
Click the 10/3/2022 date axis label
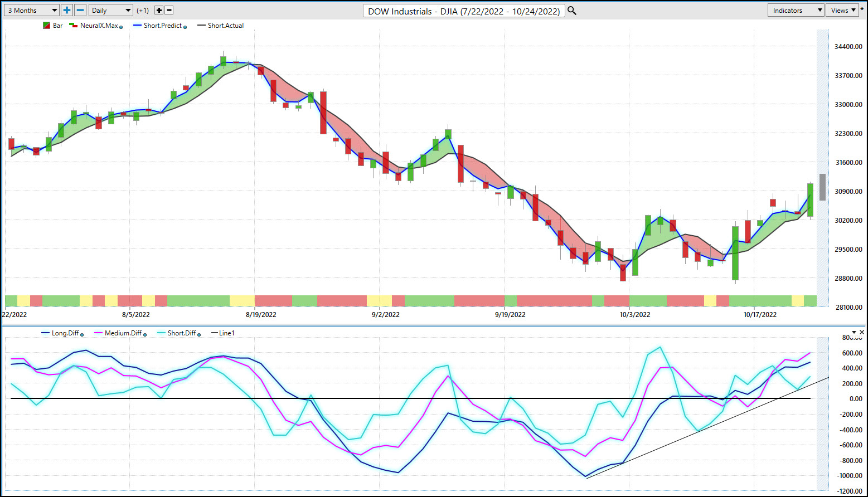(x=634, y=315)
